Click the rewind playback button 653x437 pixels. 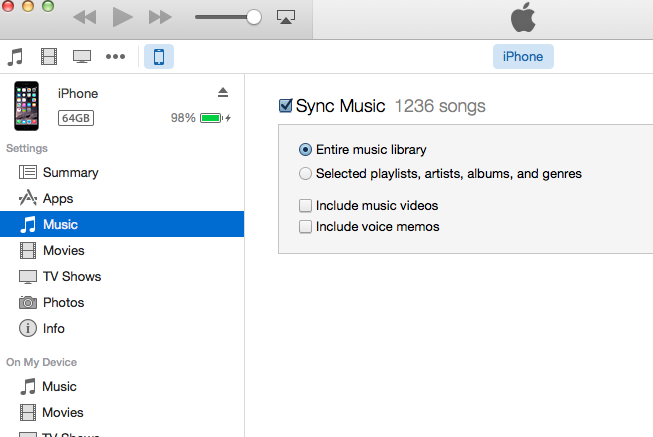pyautogui.click(x=85, y=17)
